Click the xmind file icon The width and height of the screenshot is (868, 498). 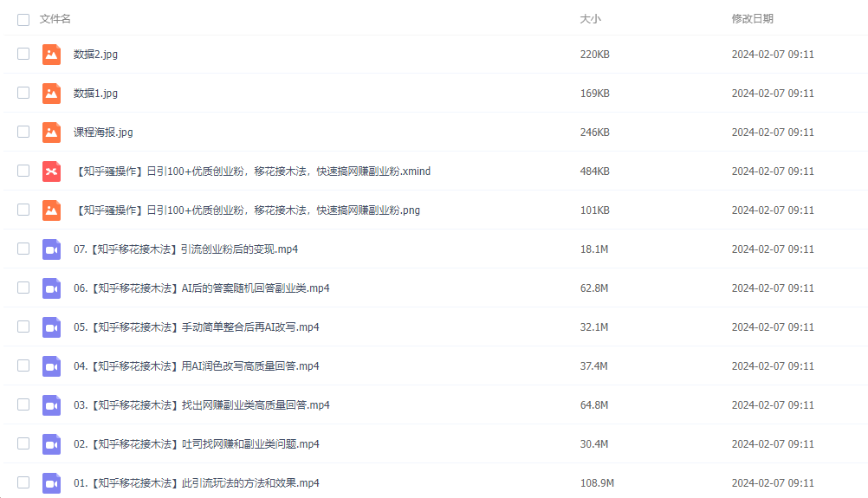(51, 171)
